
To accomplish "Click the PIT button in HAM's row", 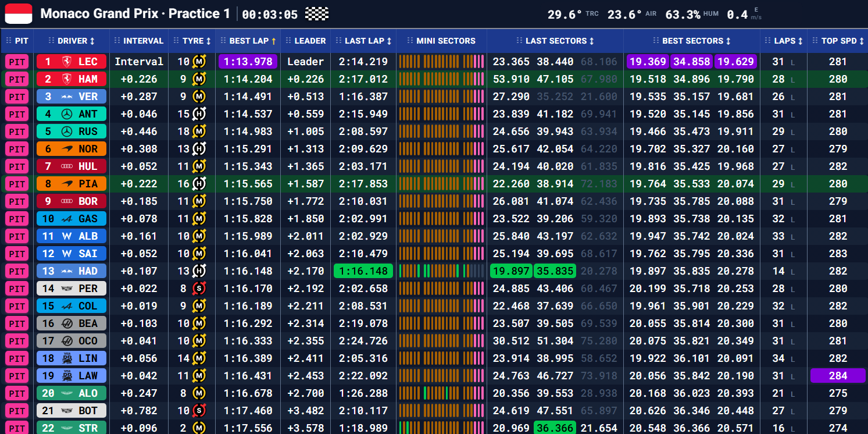I will tap(17, 79).
